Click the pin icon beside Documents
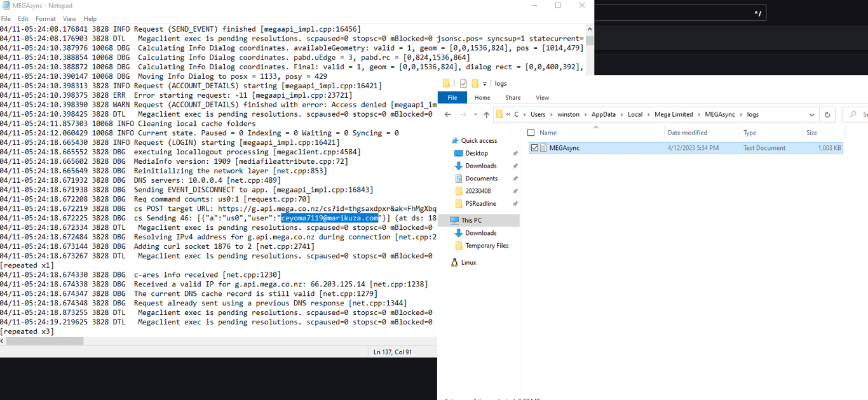 [515, 179]
